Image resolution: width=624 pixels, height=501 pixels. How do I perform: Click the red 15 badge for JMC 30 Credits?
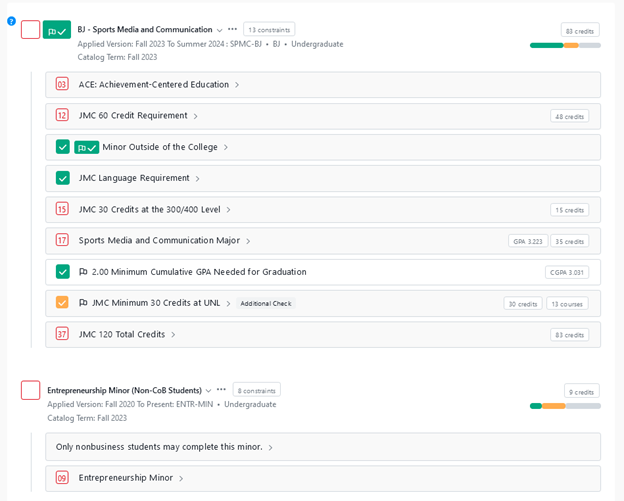pos(62,209)
